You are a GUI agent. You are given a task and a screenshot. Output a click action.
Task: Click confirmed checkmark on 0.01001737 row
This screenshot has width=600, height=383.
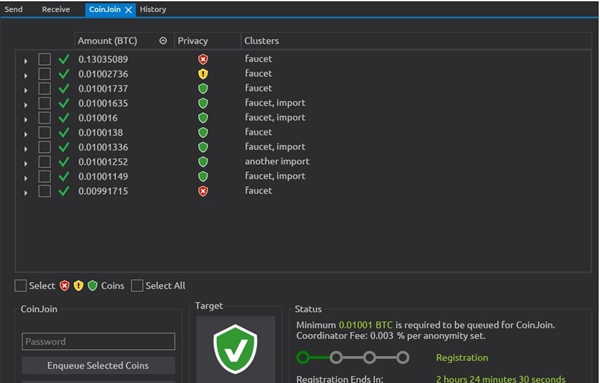pyautogui.click(x=64, y=89)
